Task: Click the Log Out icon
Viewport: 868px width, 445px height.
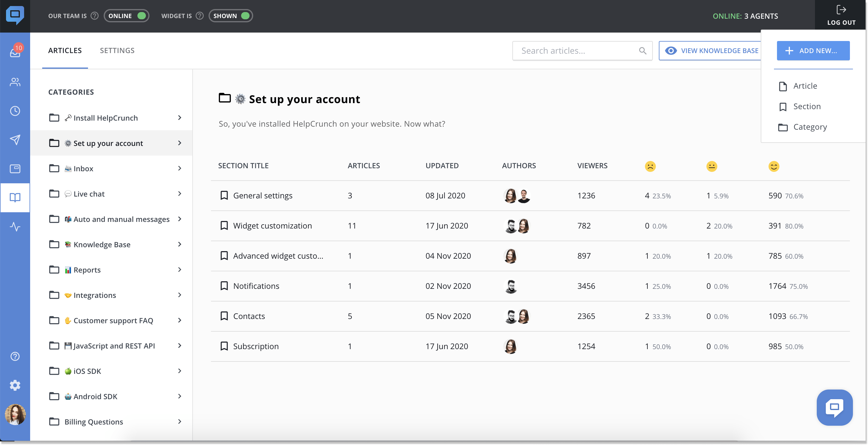Action: pyautogui.click(x=841, y=10)
